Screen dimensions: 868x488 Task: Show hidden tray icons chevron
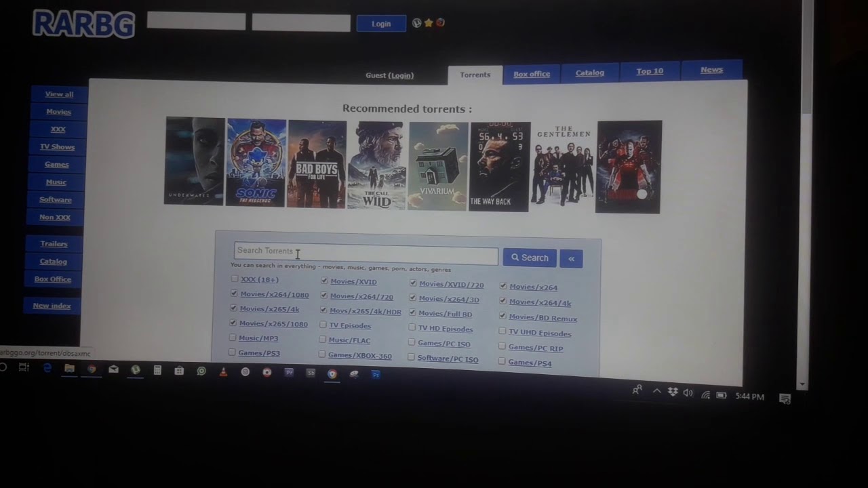[x=656, y=391]
